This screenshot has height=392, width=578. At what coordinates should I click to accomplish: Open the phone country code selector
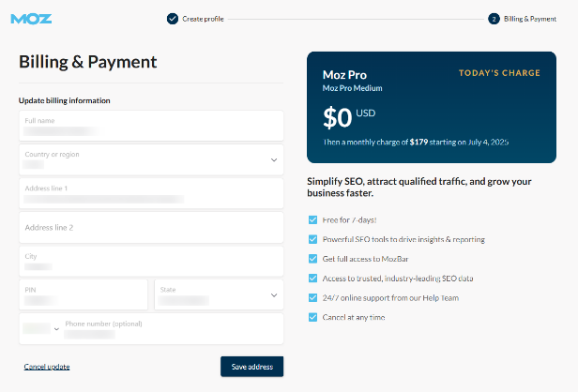click(41, 328)
